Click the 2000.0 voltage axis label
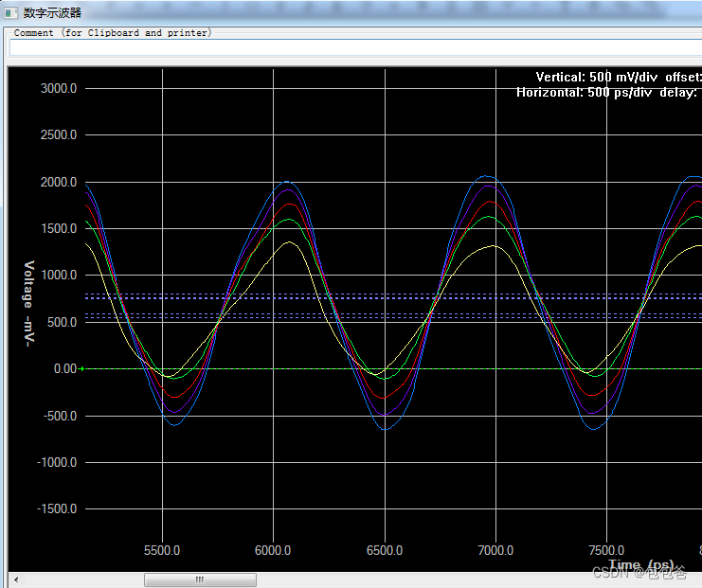 point(59,182)
